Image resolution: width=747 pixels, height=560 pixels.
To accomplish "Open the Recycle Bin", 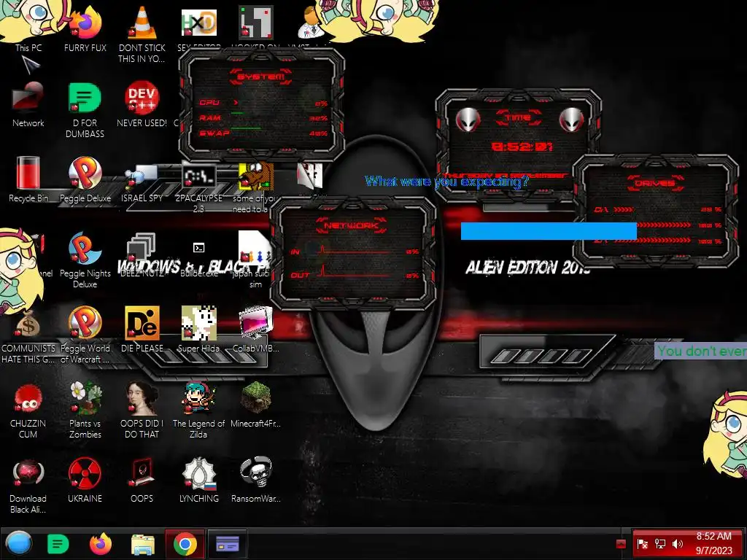I will [x=28, y=179].
